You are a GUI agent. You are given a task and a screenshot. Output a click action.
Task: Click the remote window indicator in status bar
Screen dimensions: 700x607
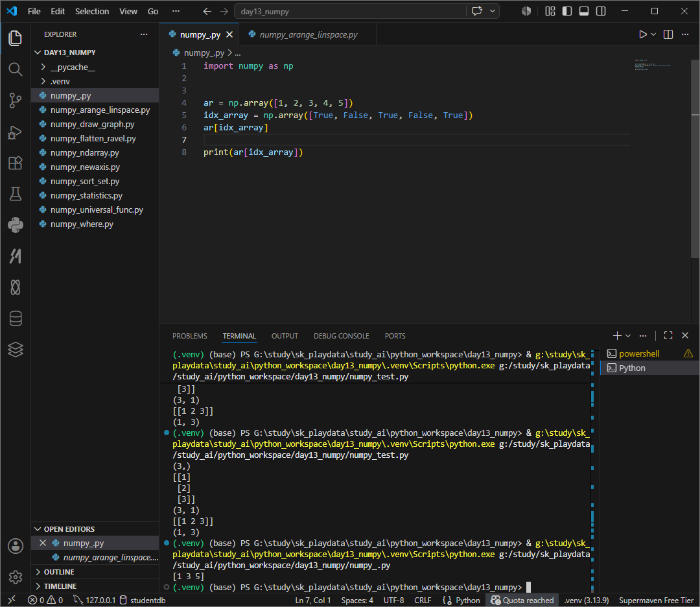point(12,600)
